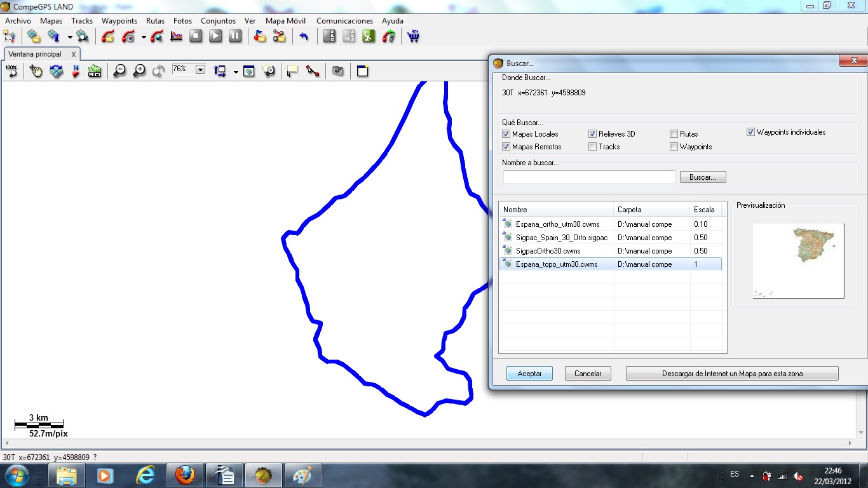This screenshot has height=488, width=868.
Task: Click the Stop playback button
Action: click(x=196, y=36)
